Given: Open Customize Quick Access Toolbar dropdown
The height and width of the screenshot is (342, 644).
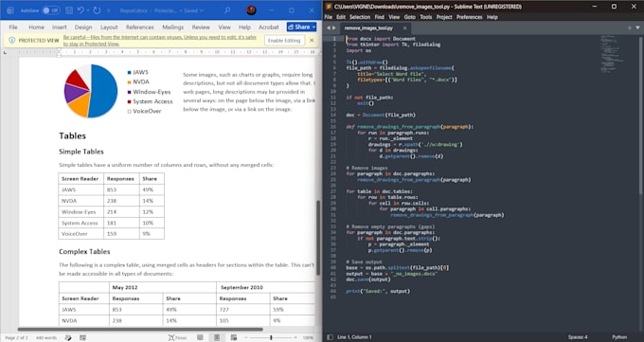Looking at the screenshot, I should (x=108, y=10).
